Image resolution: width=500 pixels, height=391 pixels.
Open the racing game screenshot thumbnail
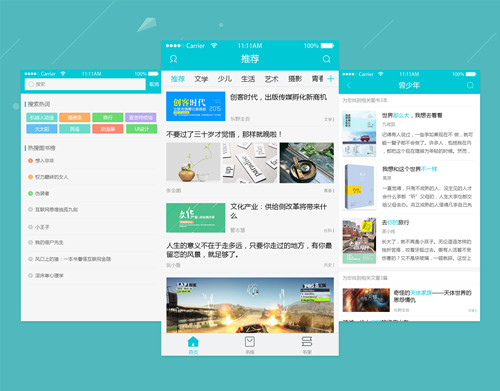click(250, 305)
